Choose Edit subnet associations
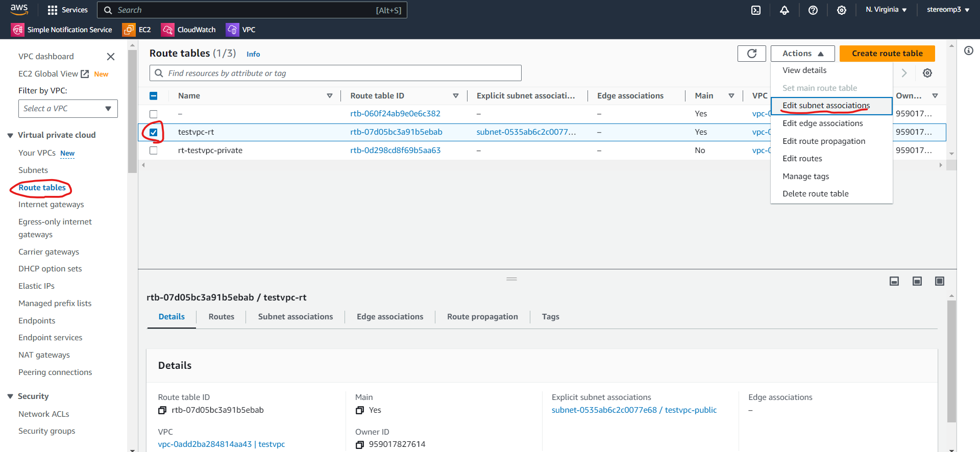 coord(831,106)
